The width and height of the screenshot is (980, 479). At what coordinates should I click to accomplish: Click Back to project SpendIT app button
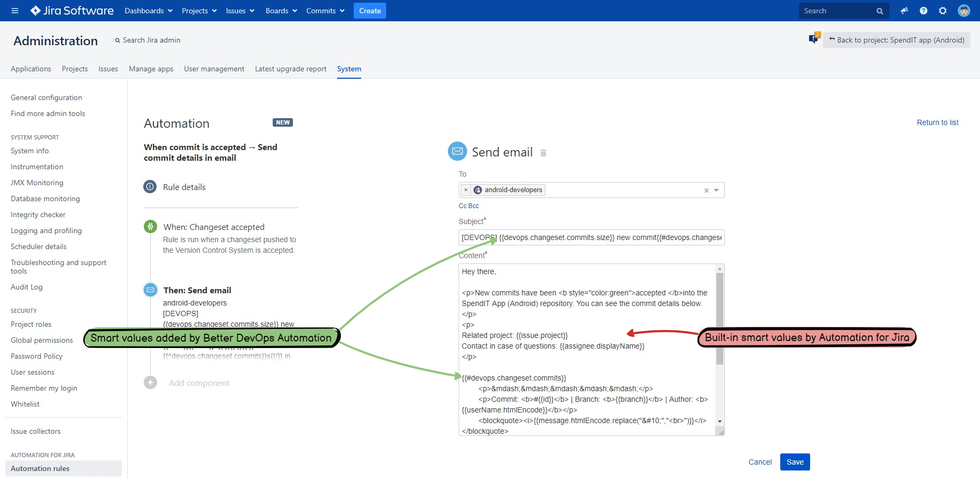tap(896, 40)
